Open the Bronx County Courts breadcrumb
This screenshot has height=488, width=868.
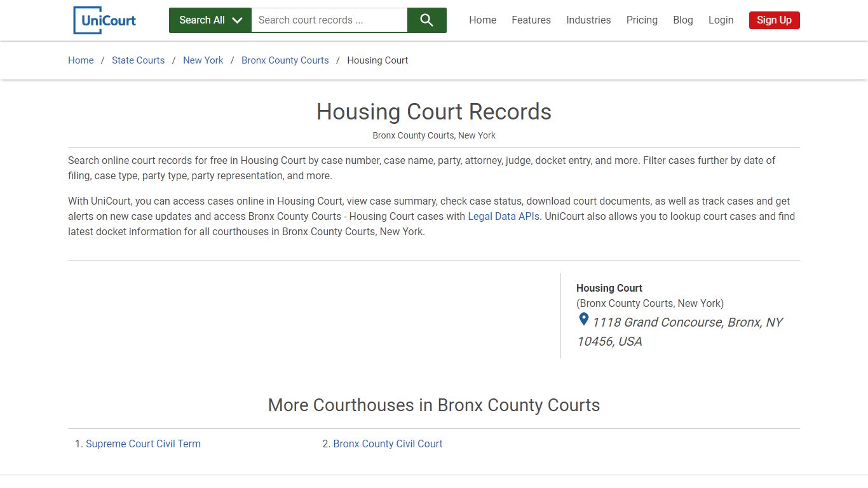(285, 60)
